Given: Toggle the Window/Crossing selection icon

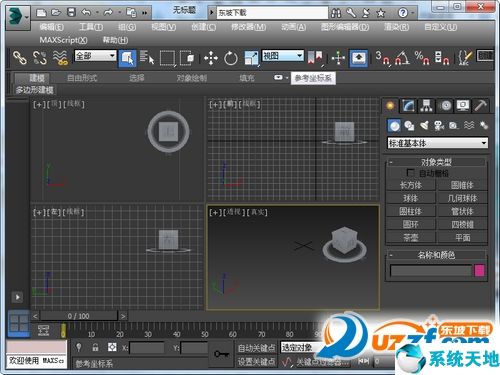Looking at the screenshot, I should click(187, 58).
